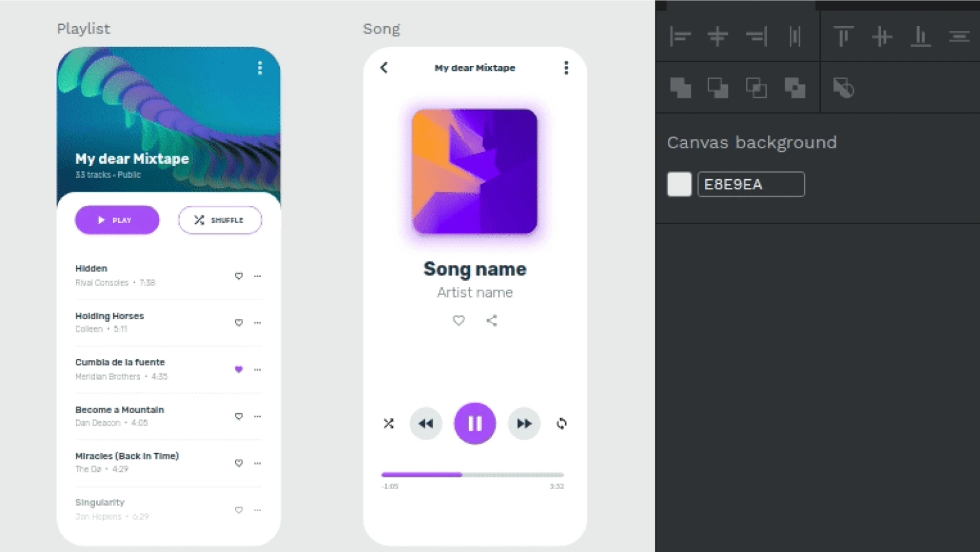Pause playback with purple button
980x552 pixels.
[x=475, y=424]
